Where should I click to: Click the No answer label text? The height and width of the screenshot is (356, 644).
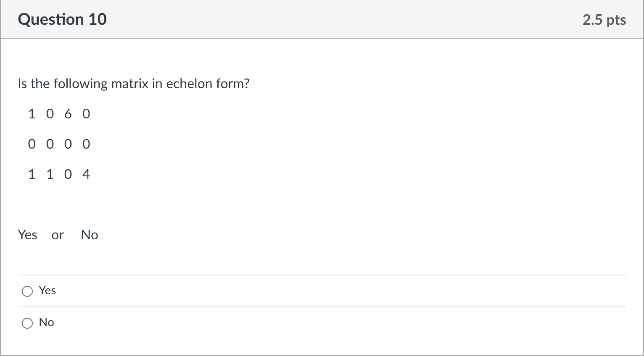point(46,322)
